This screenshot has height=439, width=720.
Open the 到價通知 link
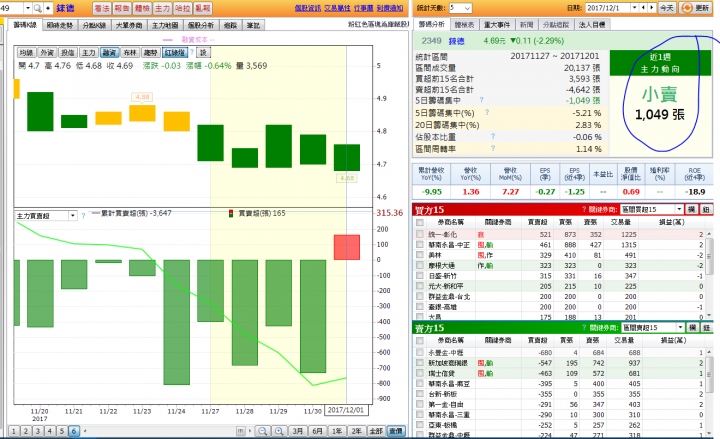pos(390,8)
